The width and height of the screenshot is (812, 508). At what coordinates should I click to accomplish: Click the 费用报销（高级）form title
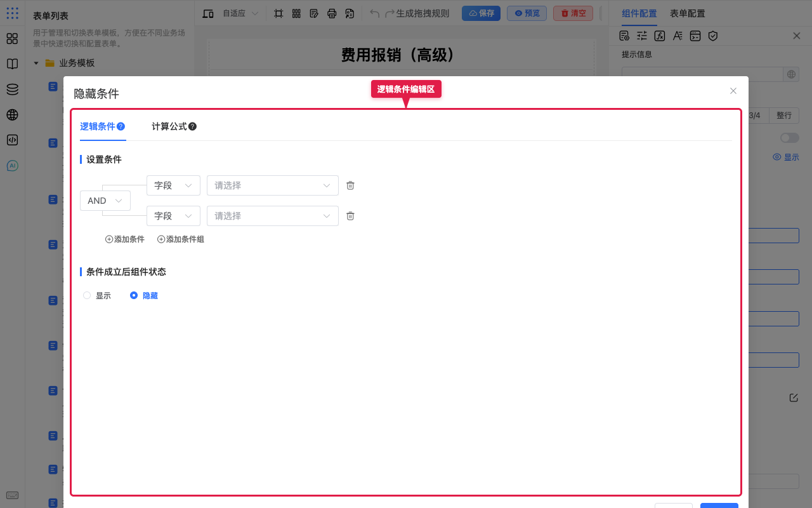click(400, 55)
